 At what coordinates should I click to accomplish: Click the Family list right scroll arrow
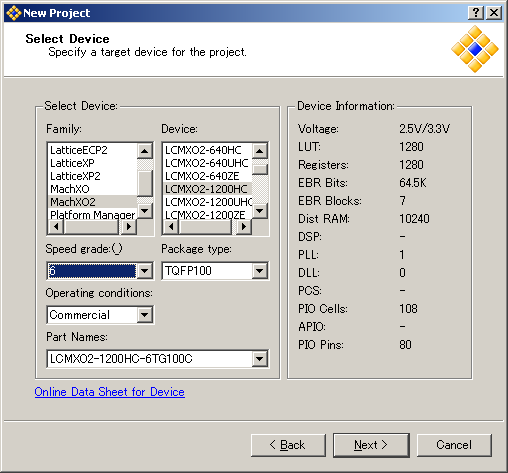(128, 227)
